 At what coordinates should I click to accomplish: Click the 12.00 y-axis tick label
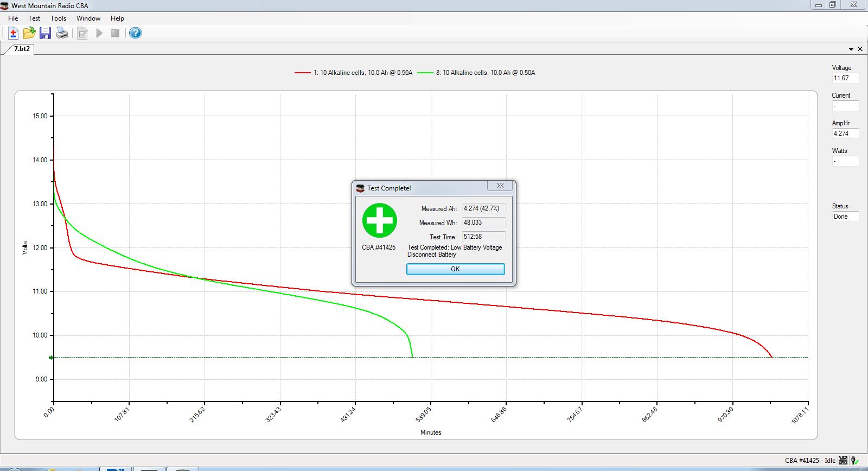[40, 248]
